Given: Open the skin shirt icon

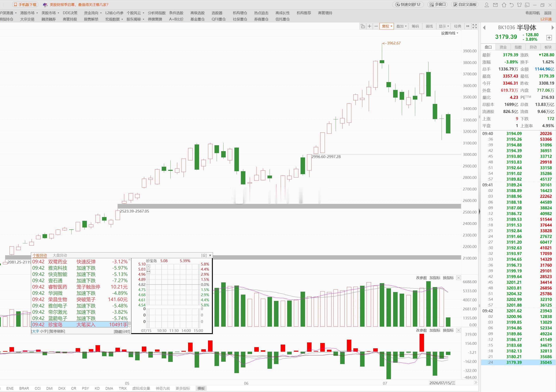Looking at the screenshot, I should tap(519, 5).
